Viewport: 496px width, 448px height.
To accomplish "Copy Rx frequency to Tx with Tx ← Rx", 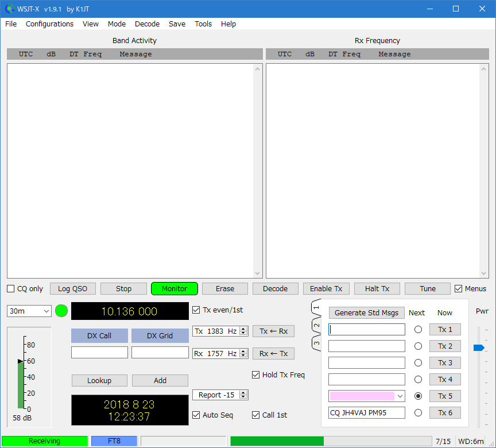I will coord(274,331).
